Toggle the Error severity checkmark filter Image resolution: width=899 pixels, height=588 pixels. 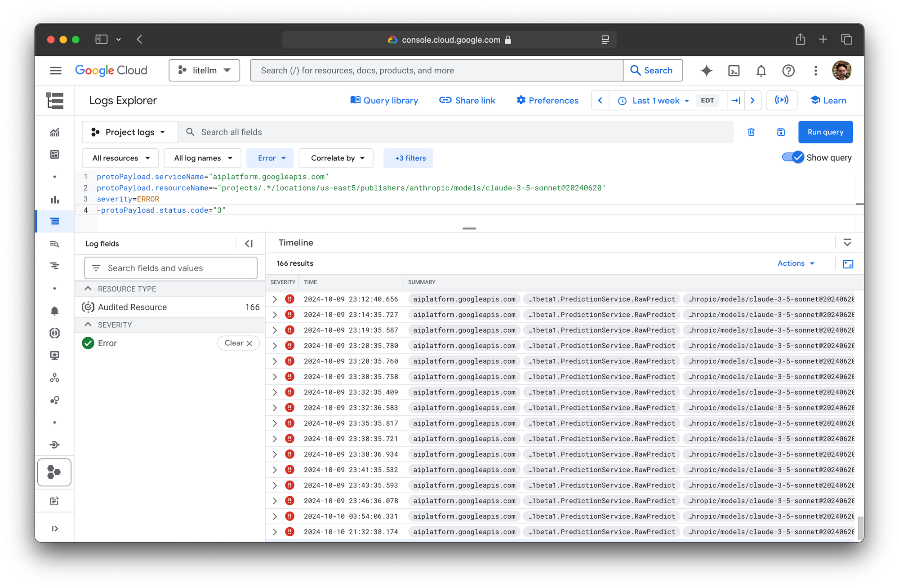(x=88, y=343)
